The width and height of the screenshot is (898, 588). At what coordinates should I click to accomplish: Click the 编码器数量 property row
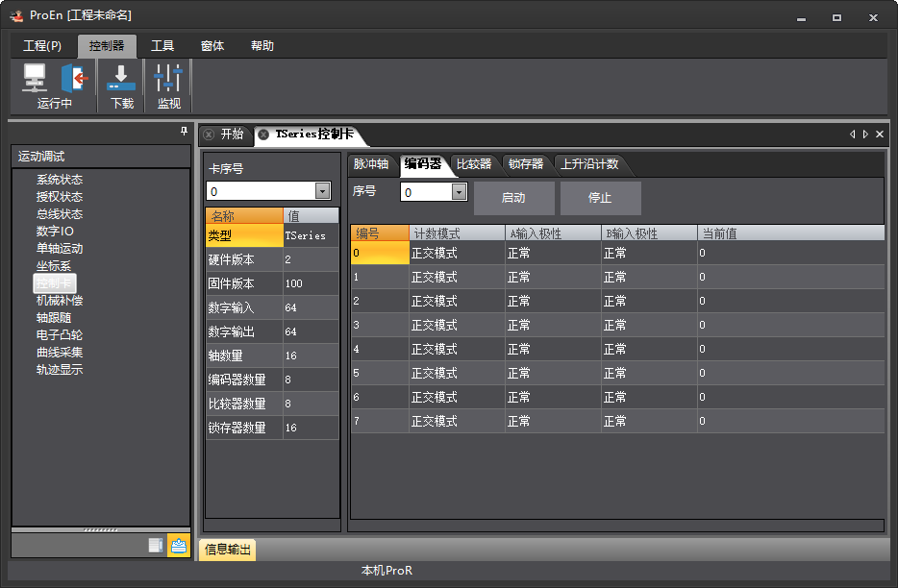(272, 380)
